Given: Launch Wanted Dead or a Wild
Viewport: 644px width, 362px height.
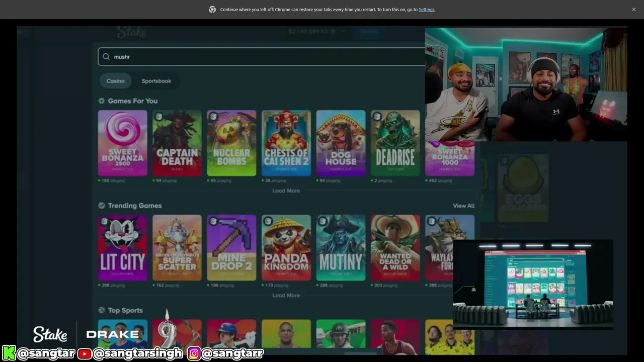Looking at the screenshot, I should point(395,248).
